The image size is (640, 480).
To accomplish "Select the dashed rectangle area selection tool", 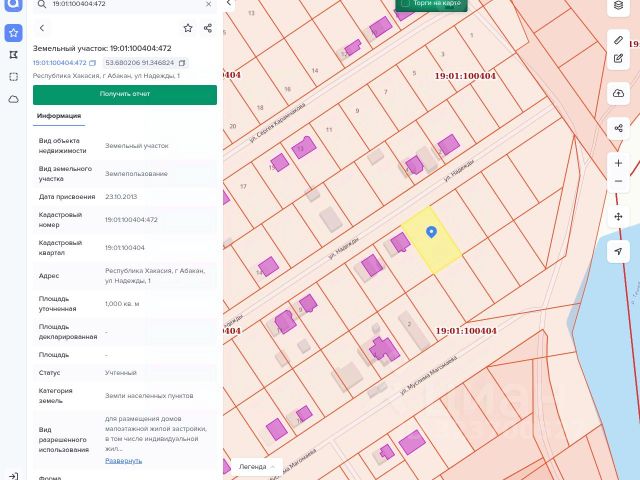I will [13, 77].
